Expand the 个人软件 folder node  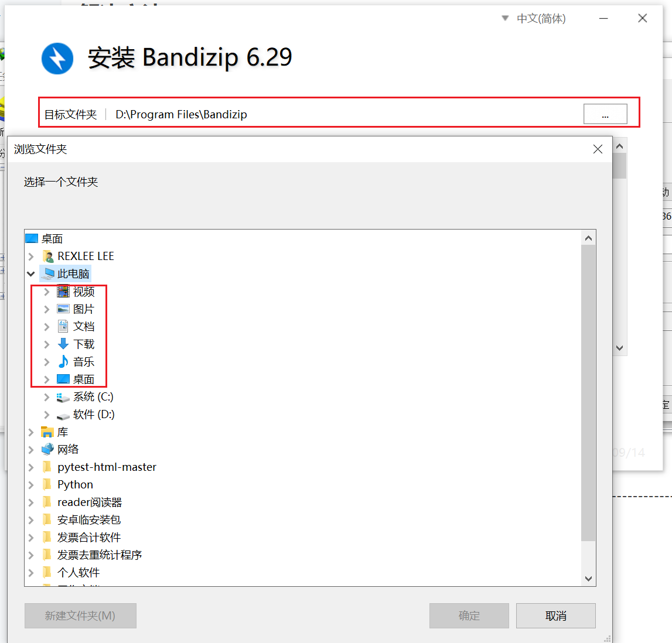tap(31, 573)
